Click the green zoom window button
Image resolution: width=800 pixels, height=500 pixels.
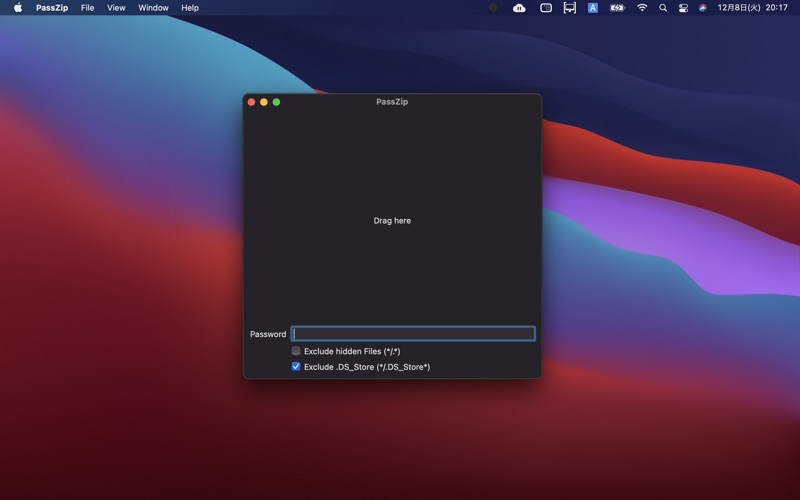click(x=277, y=102)
